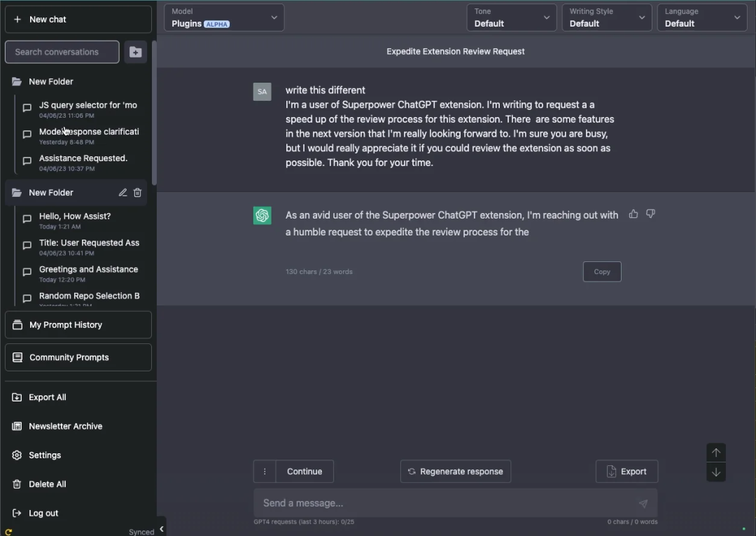Open Community Prompts
Screen dimensions: 756x536
78,357
